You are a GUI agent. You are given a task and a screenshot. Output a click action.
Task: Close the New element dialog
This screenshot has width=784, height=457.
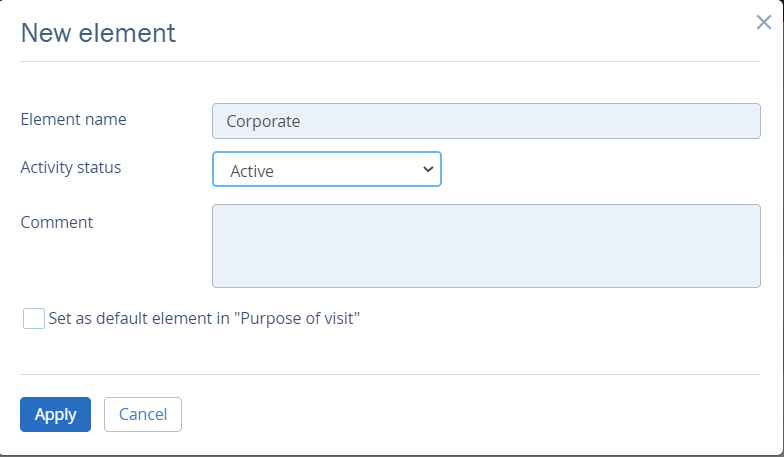click(x=763, y=23)
